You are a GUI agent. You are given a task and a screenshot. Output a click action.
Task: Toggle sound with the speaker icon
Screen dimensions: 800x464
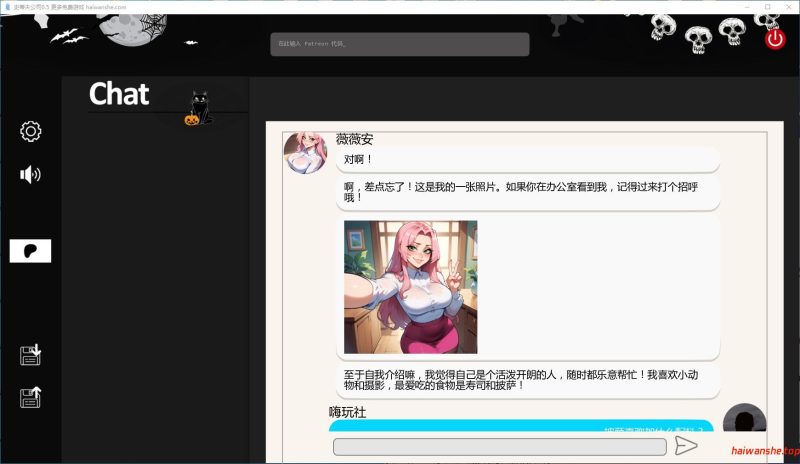30,175
